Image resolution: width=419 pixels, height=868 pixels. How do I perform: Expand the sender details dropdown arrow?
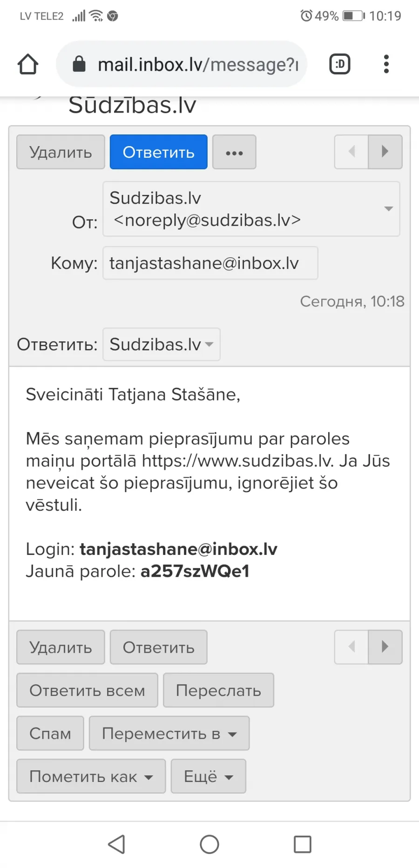click(388, 209)
